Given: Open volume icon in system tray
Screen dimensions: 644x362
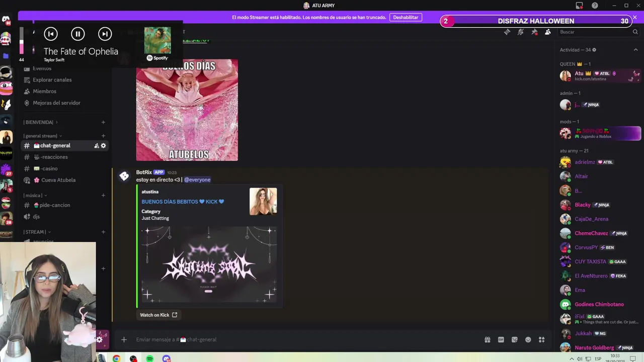Looking at the screenshot, I should click(580, 359).
